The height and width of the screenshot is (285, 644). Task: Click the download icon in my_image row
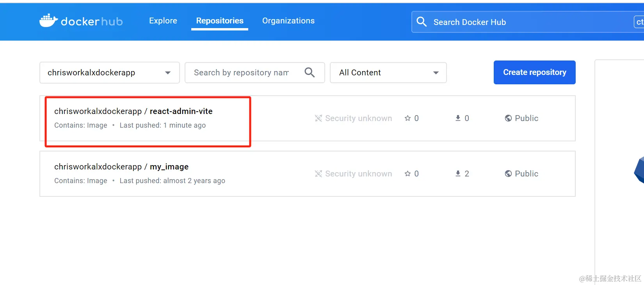click(458, 173)
